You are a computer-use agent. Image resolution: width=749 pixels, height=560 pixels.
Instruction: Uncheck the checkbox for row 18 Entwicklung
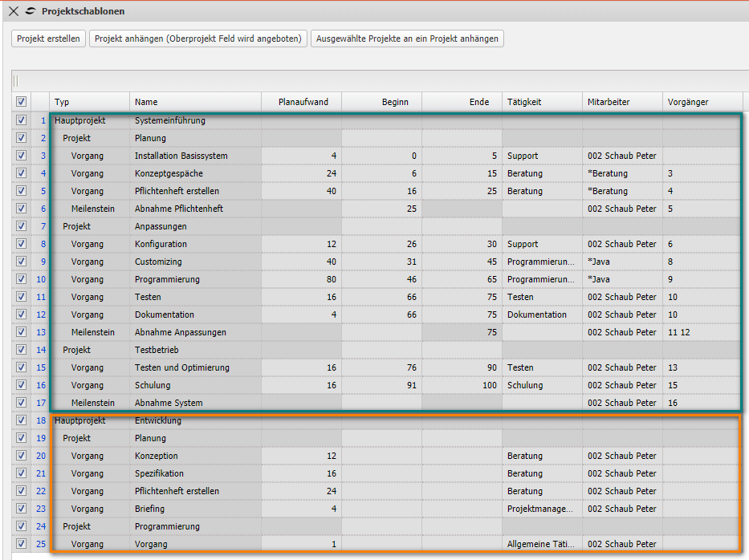[x=22, y=420]
